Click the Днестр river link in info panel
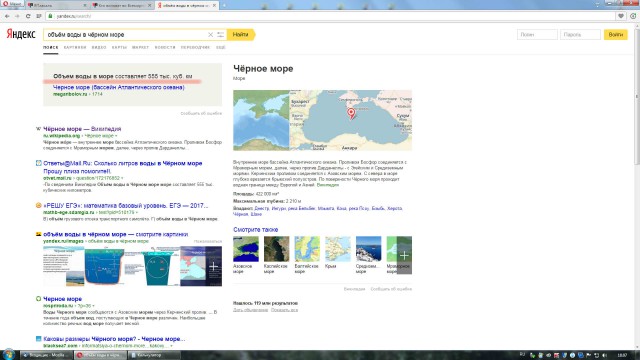Viewport: 640px width, 360px height. 262,208
